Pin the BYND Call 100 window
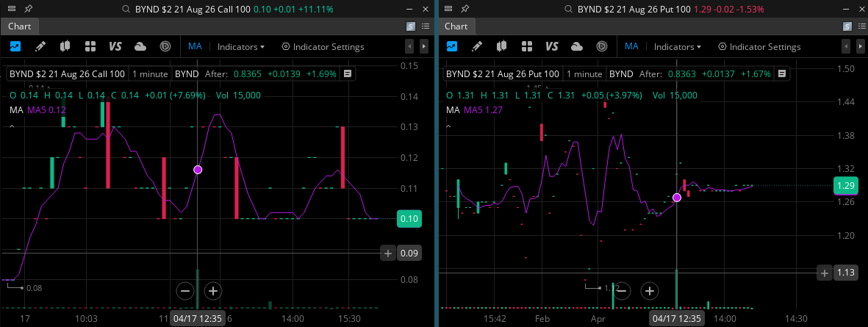The image size is (868, 327). point(28,9)
